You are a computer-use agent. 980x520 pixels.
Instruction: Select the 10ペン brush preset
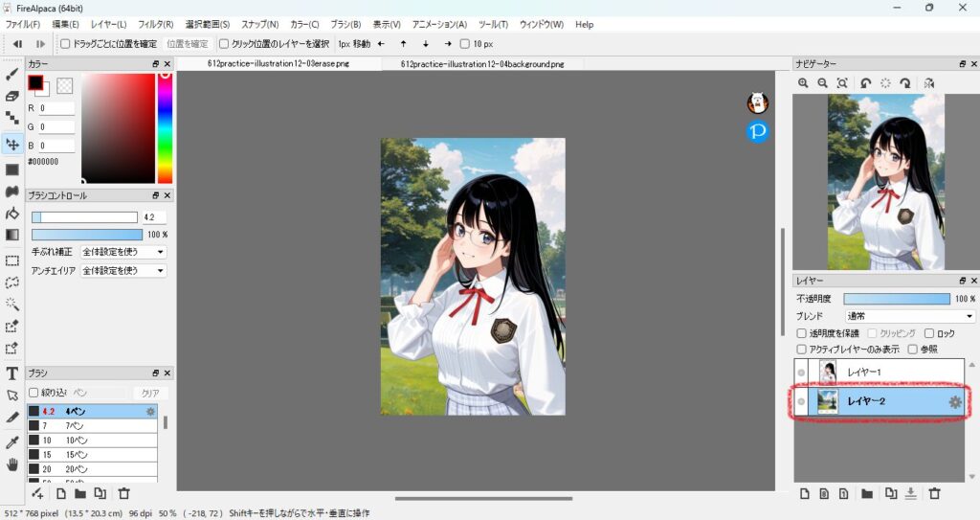tap(91, 440)
